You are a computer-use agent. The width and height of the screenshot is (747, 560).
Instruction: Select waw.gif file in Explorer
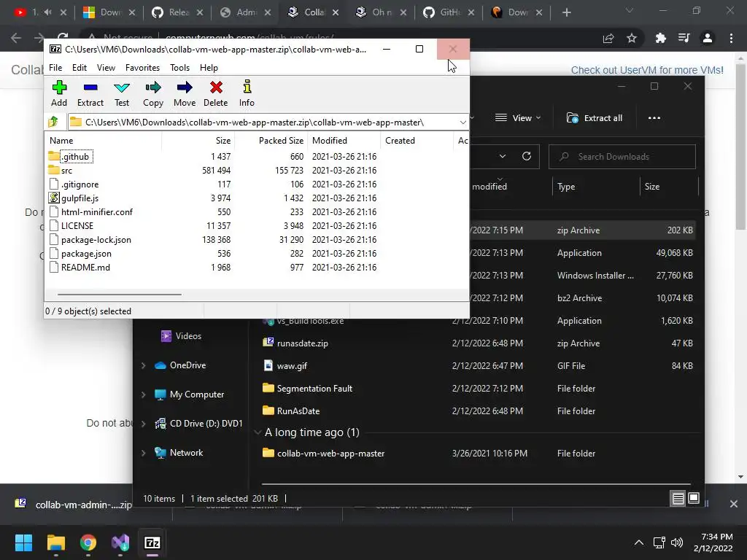tap(292, 366)
